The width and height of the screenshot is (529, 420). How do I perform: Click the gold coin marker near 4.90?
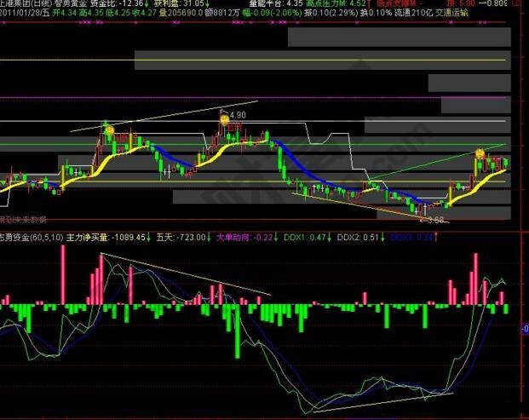223,120
